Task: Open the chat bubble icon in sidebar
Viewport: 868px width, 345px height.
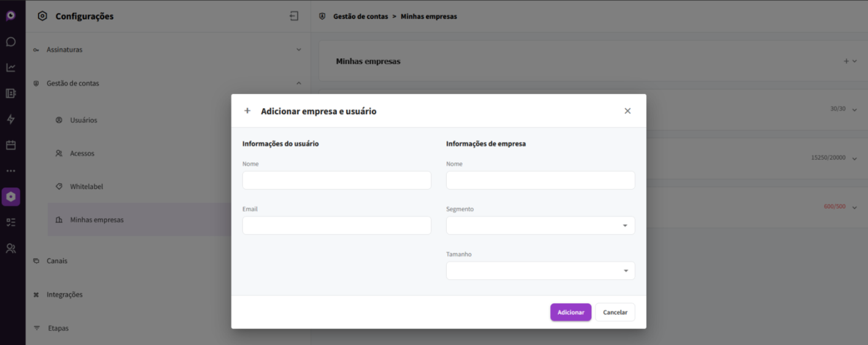Action: (11, 42)
